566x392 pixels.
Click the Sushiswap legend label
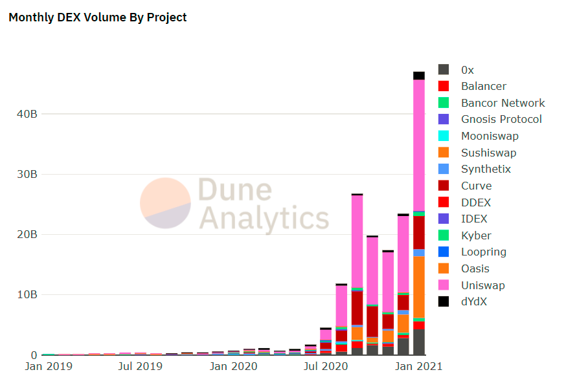click(489, 153)
